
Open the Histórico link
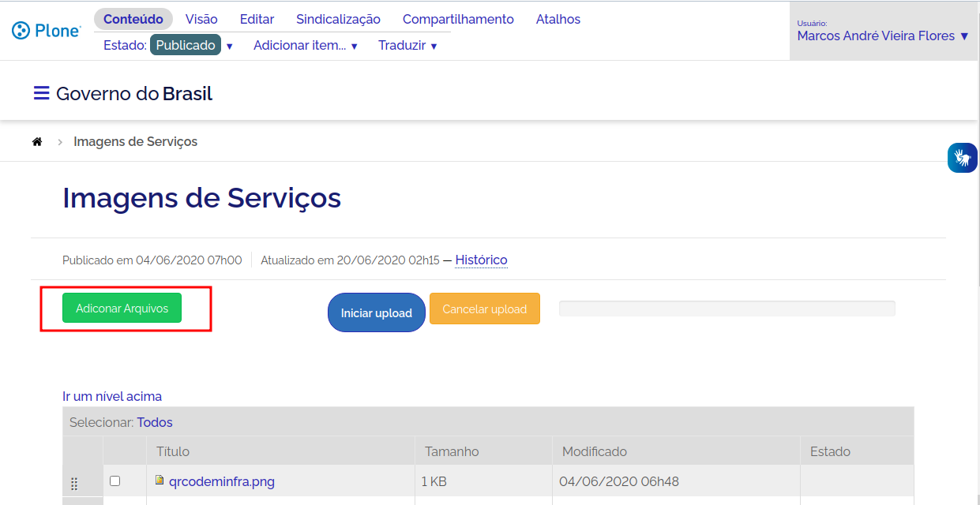[x=481, y=260]
